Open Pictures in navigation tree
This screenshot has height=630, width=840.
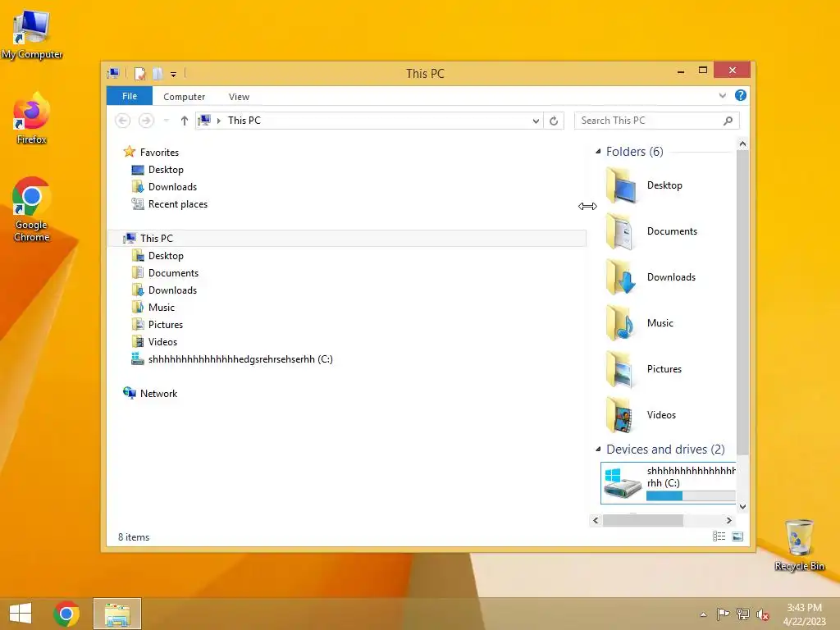pos(165,325)
